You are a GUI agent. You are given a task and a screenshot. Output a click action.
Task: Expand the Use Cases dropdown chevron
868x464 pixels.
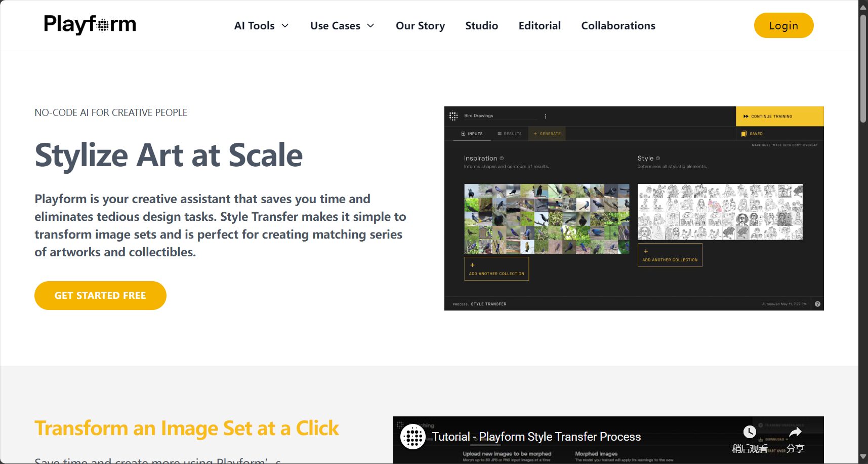pos(370,26)
